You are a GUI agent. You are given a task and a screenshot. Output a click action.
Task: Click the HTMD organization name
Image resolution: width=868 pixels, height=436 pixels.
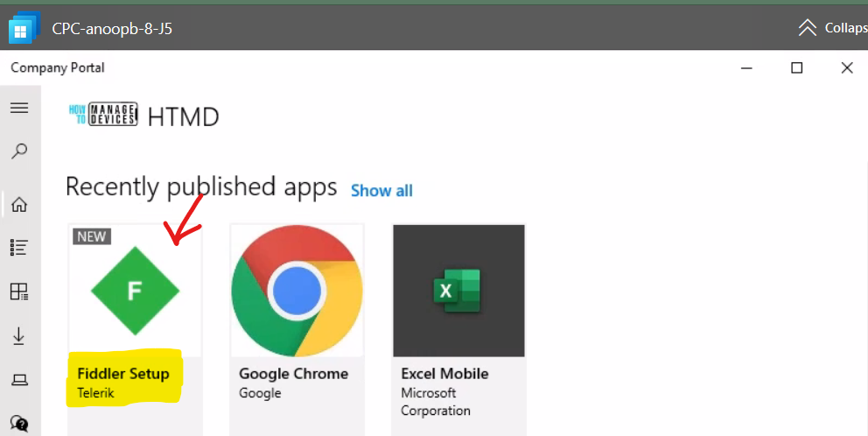tap(183, 117)
